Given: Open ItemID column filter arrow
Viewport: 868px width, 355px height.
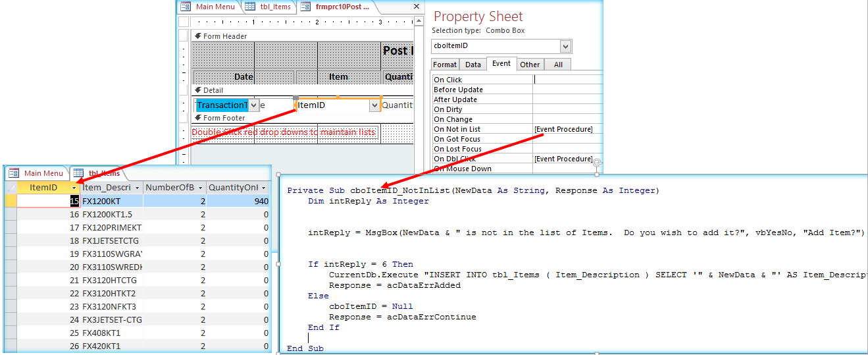Looking at the screenshot, I should point(74,187).
